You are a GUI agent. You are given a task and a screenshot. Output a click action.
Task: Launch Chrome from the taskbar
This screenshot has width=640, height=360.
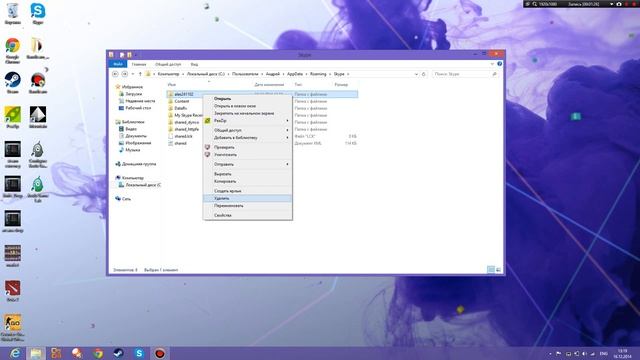click(x=98, y=353)
